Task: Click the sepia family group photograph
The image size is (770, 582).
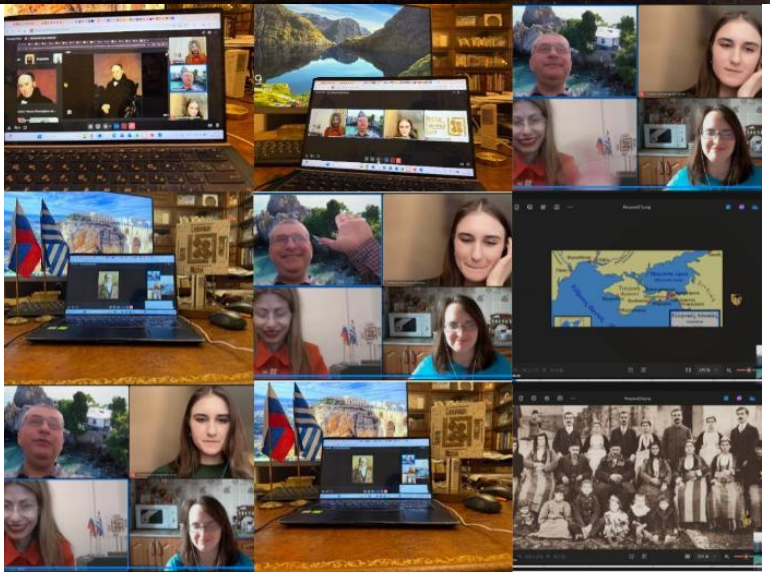Action: (x=637, y=477)
